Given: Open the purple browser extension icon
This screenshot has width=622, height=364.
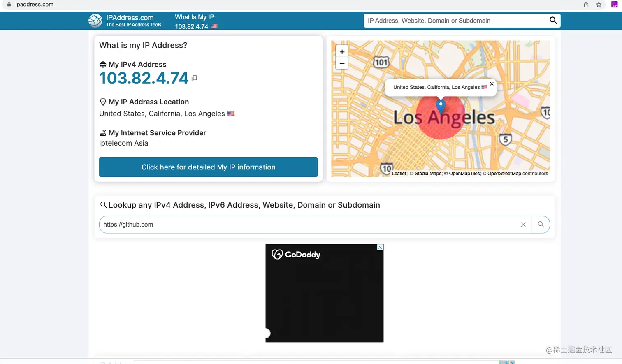Looking at the screenshot, I should pos(615,5).
